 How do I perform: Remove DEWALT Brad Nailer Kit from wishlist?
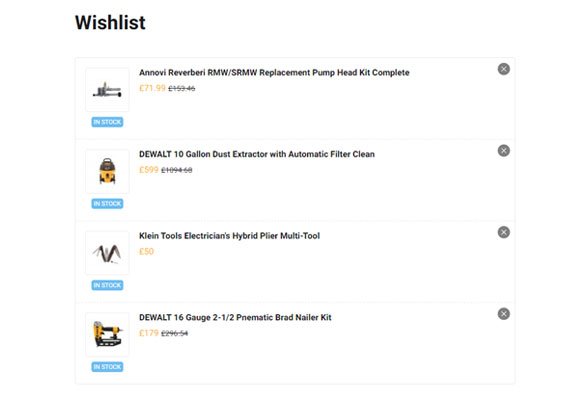pyautogui.click(x=503, y=314)
